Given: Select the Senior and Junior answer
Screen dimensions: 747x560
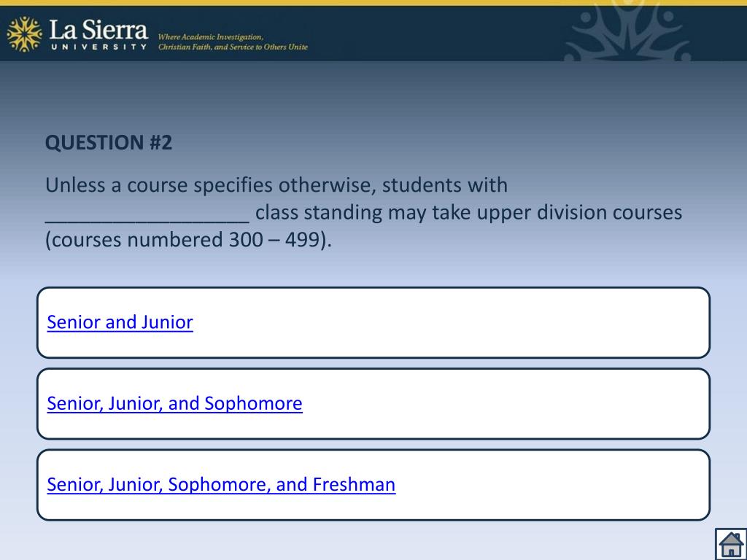Looking at the screenshot, I should click(x=120, y=322).
